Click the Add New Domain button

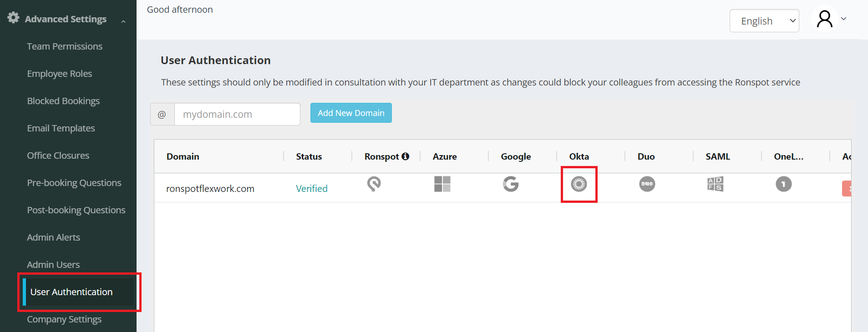point(351,113)
